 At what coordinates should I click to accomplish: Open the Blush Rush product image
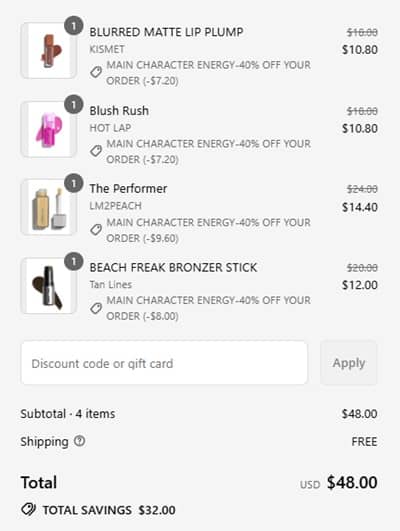pos(49,129)
